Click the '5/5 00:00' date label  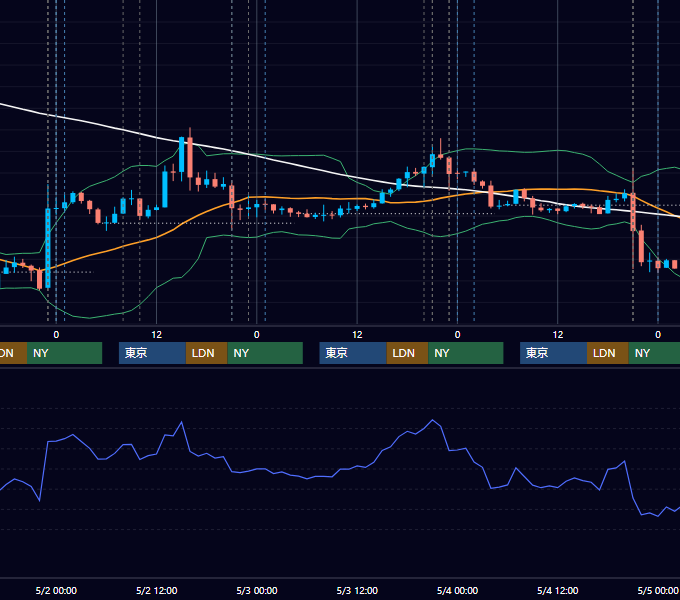658,590
